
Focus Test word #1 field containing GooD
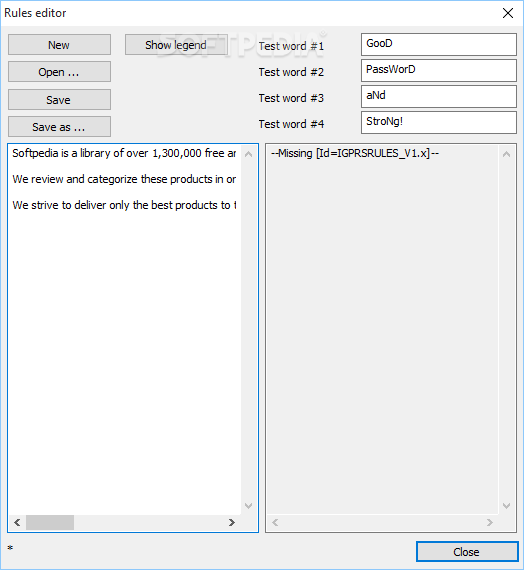tap(439, 44)
